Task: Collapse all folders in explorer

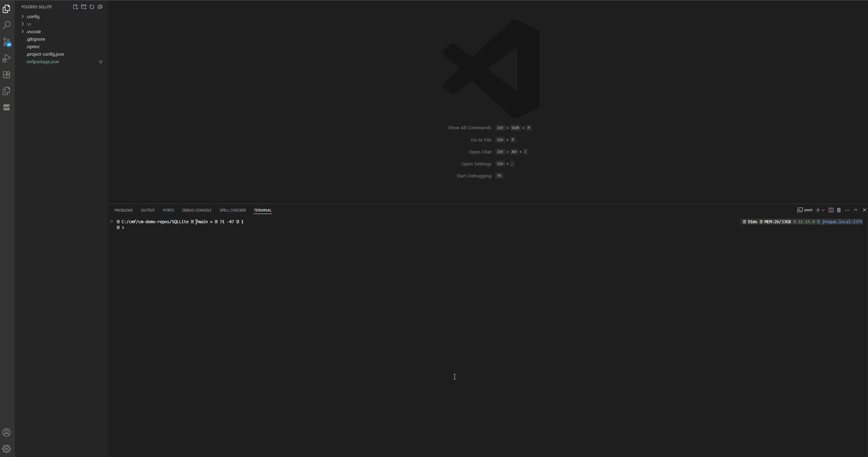Action: coord(100,7)
